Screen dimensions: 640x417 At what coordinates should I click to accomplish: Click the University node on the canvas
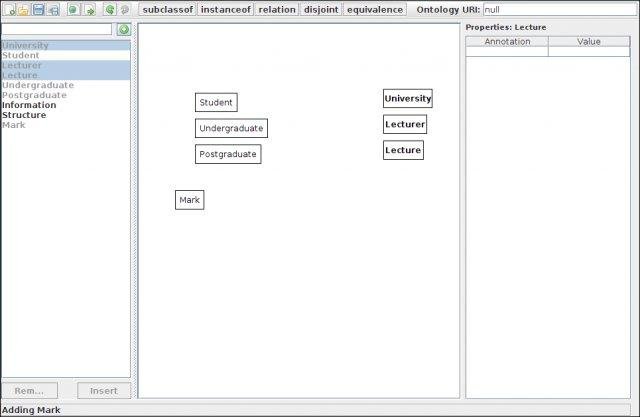click(407, 98)
